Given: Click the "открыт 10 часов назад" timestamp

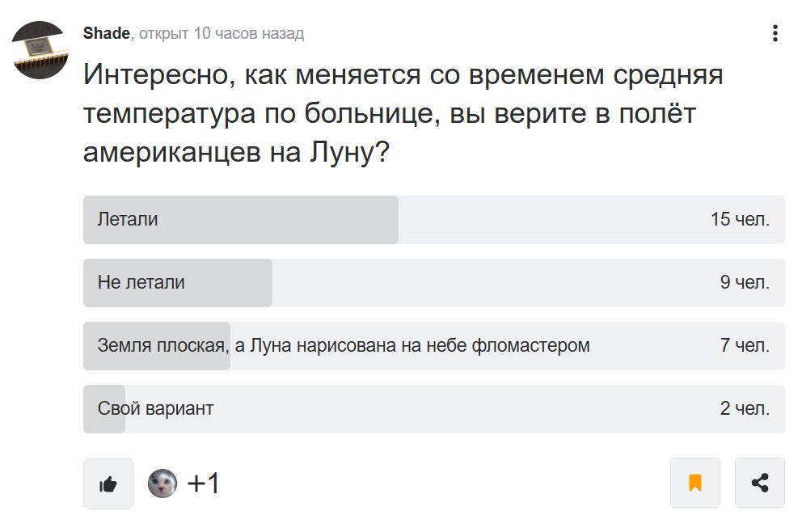Looking at the screenshot, I should (x=222, y=33).
